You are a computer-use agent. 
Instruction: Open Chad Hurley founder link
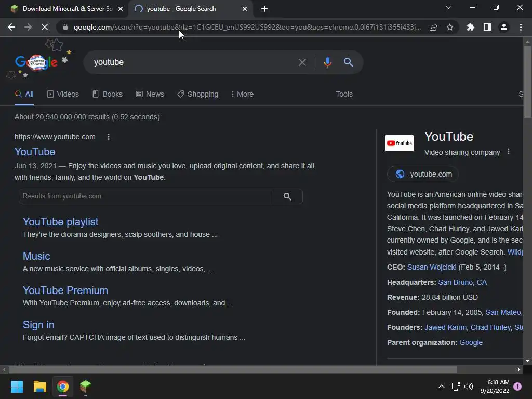[x=490, y=327]
